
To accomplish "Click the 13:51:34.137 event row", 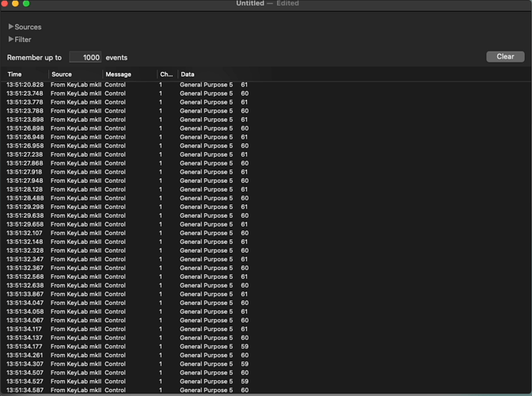I will click(x=266, y=337).
